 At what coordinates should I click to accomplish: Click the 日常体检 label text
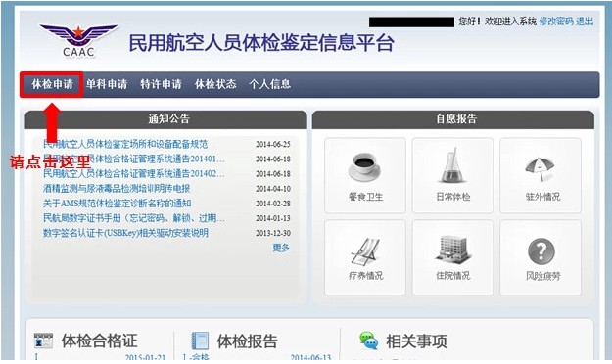(453, 197)
